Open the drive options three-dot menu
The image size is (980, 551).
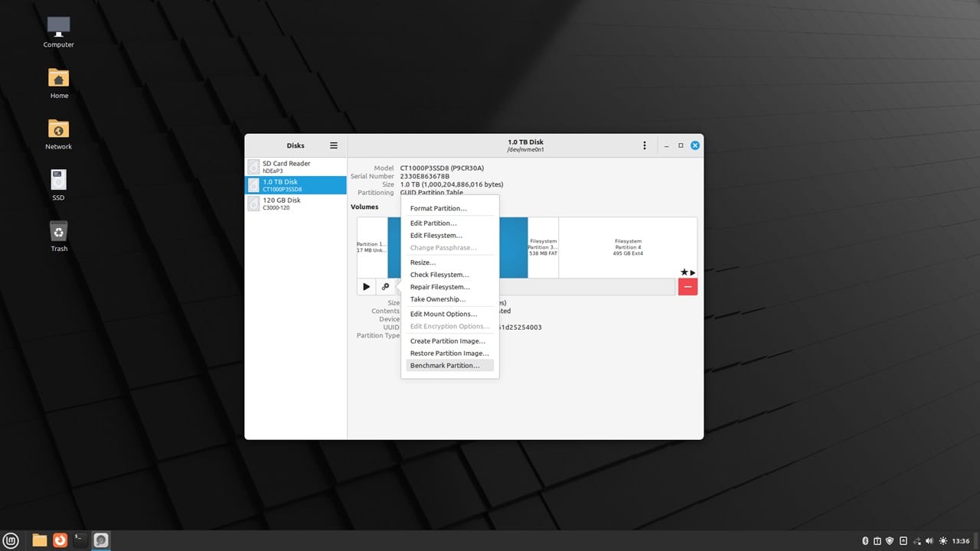click(644, 145)
